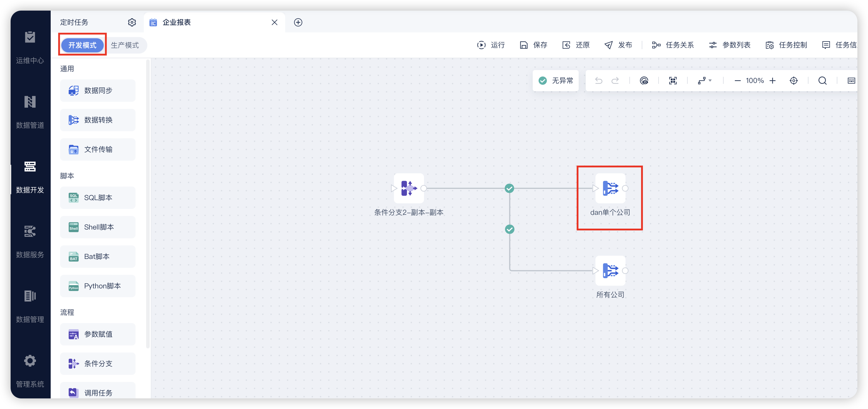Click the upper green check on connector line

click(x=509, y=188)
